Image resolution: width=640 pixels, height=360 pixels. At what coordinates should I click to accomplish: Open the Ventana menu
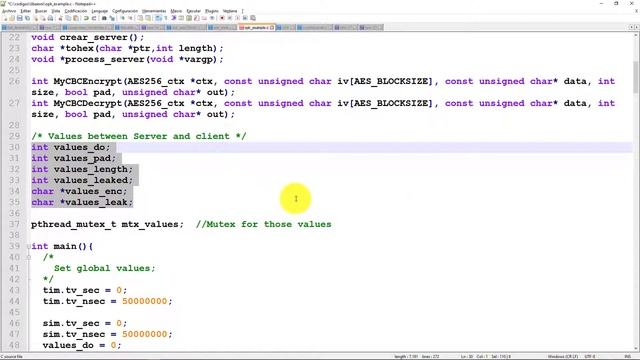[x=230, y=11]
